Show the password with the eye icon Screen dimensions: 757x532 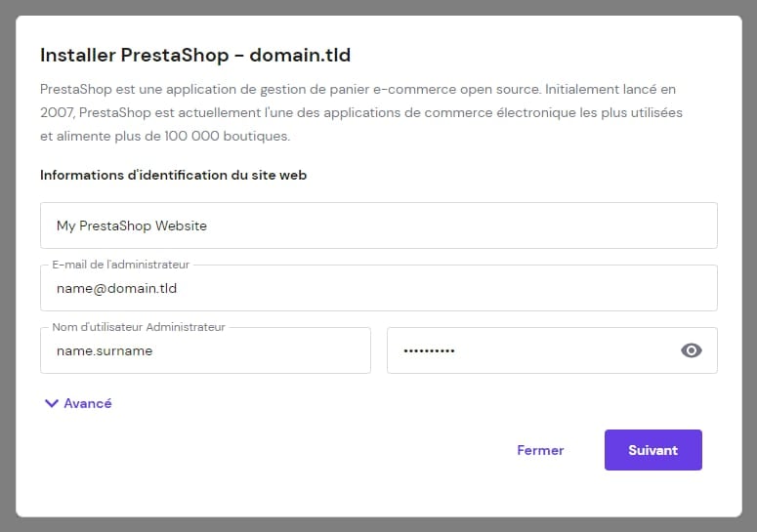coord(692,350)
